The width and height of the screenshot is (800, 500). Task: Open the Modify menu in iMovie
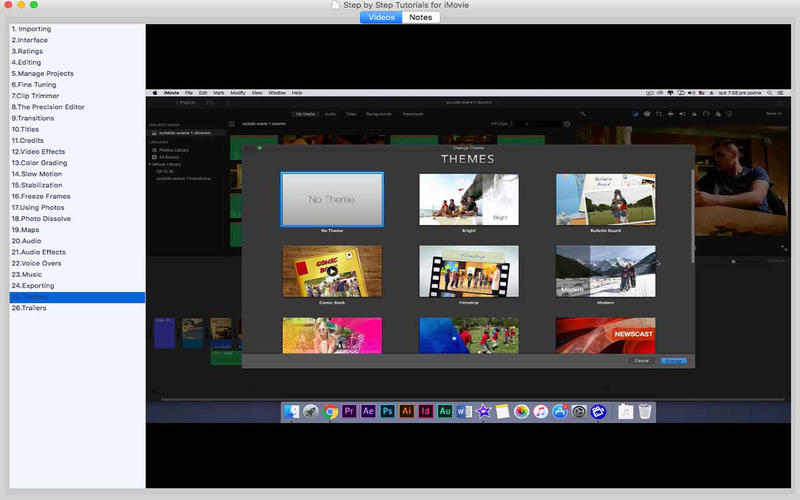click(x=237, y=93)
